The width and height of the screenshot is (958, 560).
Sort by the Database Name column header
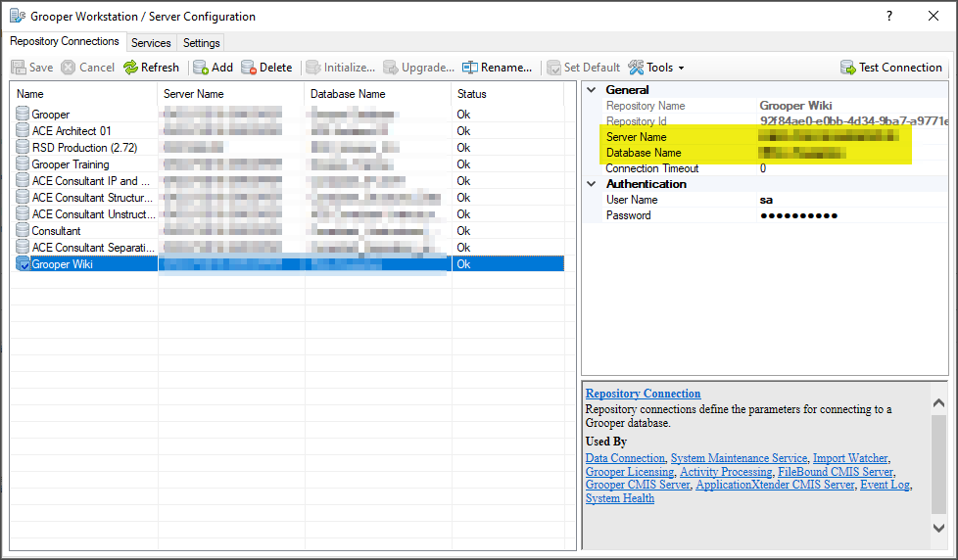pyautogui.click(x=377, y=94)
